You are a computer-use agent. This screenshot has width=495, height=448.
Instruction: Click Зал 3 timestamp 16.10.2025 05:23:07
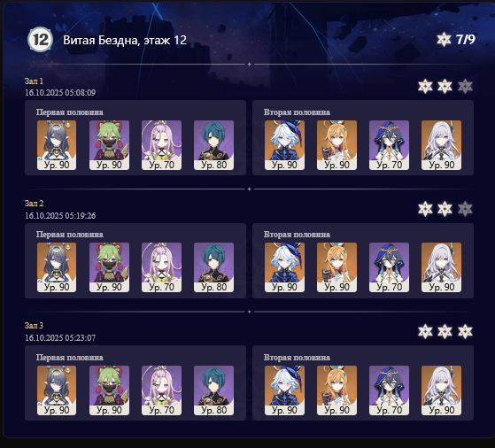60,338
